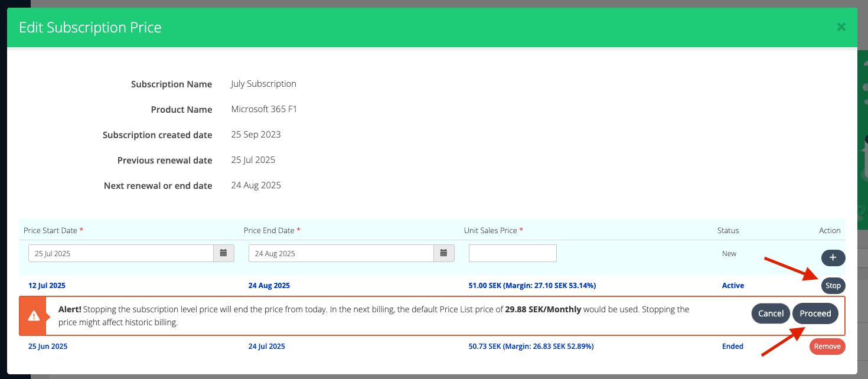Click the 25 Jun 2025 start date entry
The height and width of the screenshot is (379, 868).
pyautogui.click(x=47, y=347)
